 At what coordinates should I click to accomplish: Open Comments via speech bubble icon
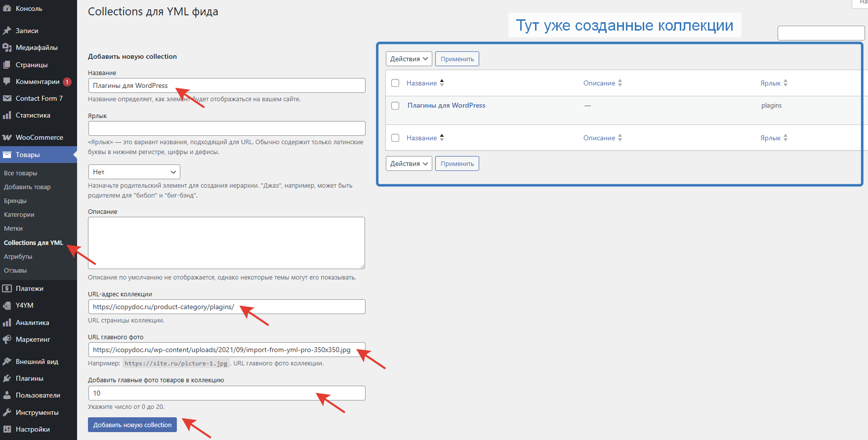click(x=7, y=81)
